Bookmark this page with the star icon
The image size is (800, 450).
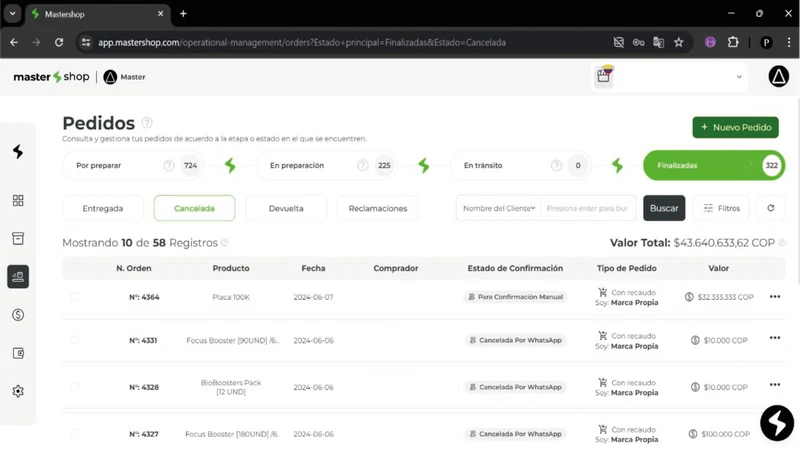click(x=679, y=42)
